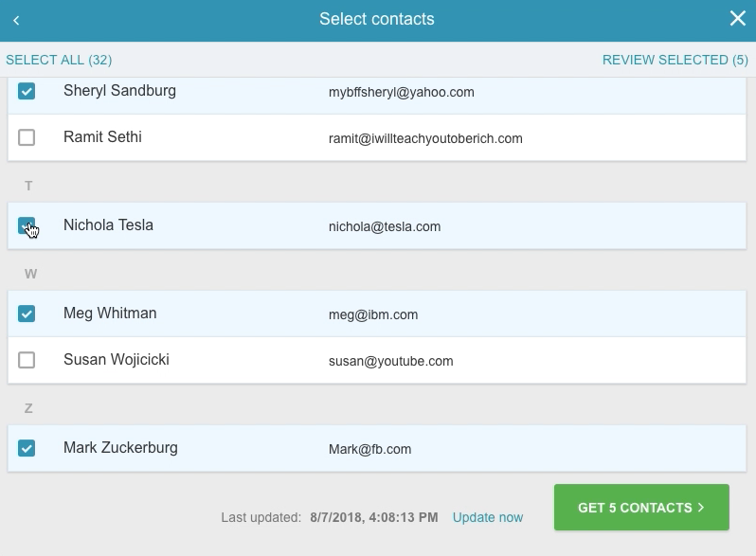Click the nichola@tesla.com email address
The image size is (756, 556).
pyautogui.click(x=385, y=226)
